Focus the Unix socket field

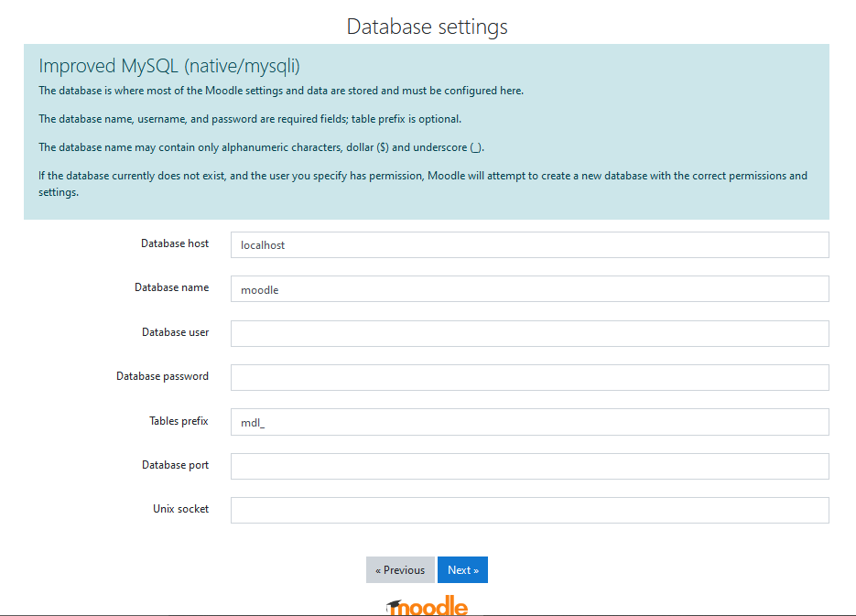(529, 510)
